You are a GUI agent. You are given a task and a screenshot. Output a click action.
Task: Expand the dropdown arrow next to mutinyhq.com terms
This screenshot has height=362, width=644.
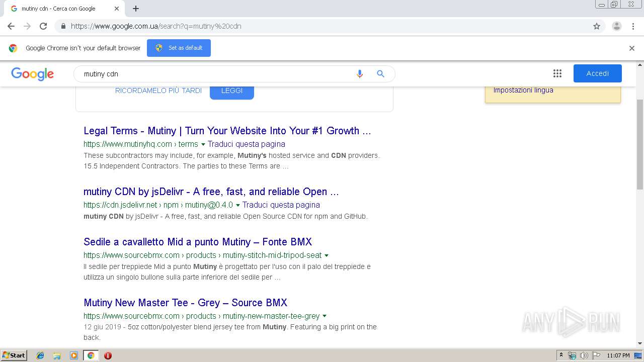pos(203,144)
